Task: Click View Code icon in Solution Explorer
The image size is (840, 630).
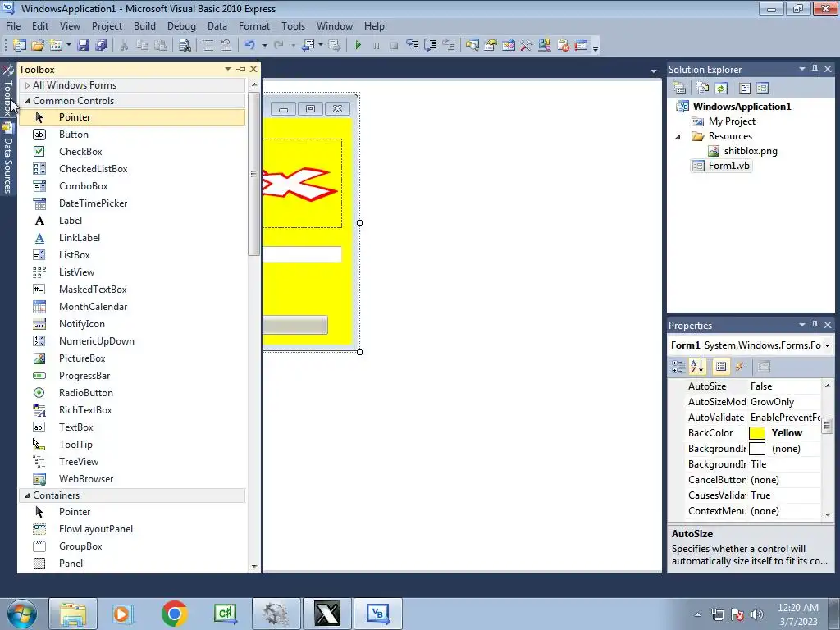Action: (745, 88)
